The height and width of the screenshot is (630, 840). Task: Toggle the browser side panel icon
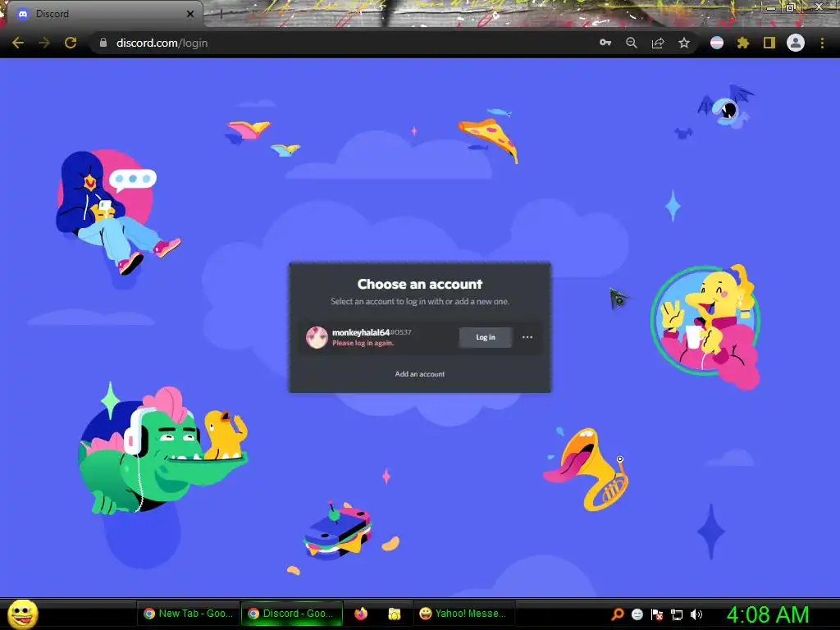click(x=769, y=43)
